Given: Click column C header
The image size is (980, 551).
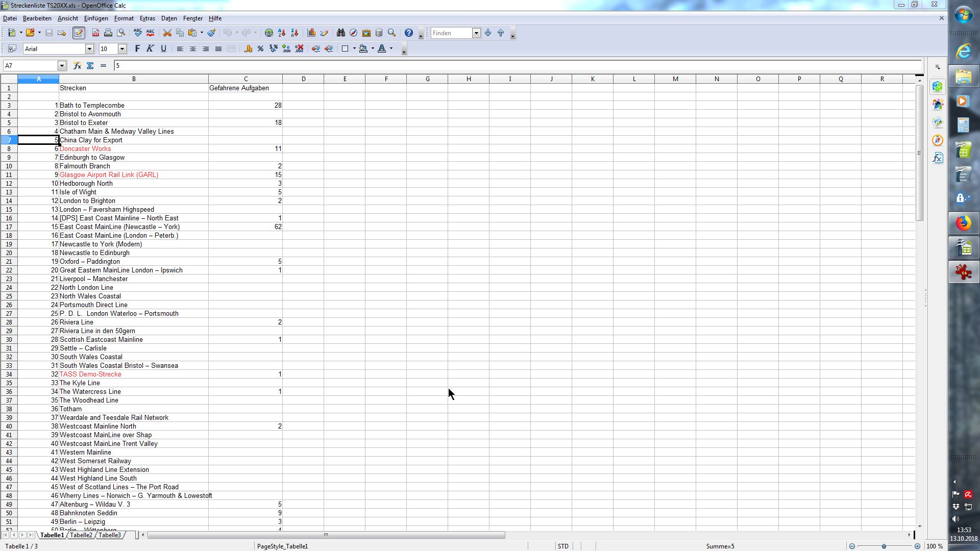Looking at the screenshot, I should point(246,79).
